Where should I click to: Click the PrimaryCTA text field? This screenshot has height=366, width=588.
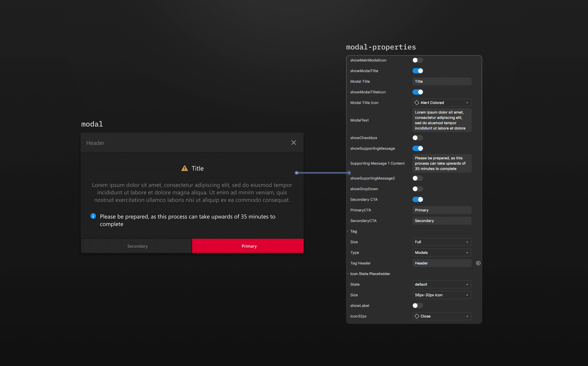coord(442,210)
